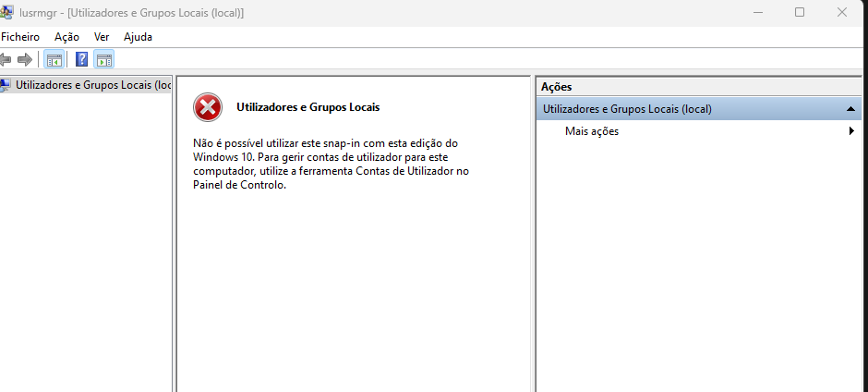The width and height of the screenshot is (868, 392).
Task: Open the Ficheiro menu
Action: [20, 37]
